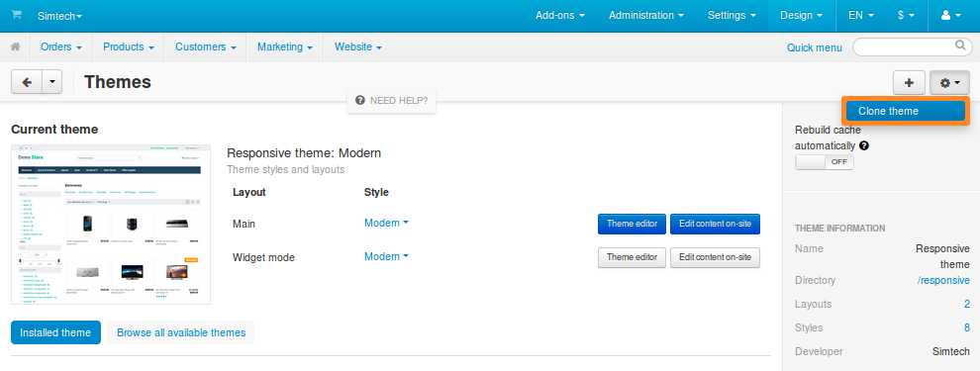Open the Settings menu
Viewport: 980px width, 371px height.
pos(732,16)
